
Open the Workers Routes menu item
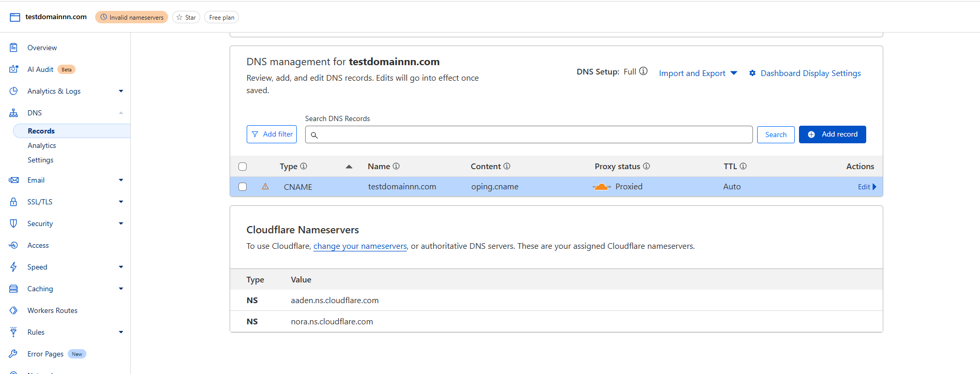click(x=52, y=310)
